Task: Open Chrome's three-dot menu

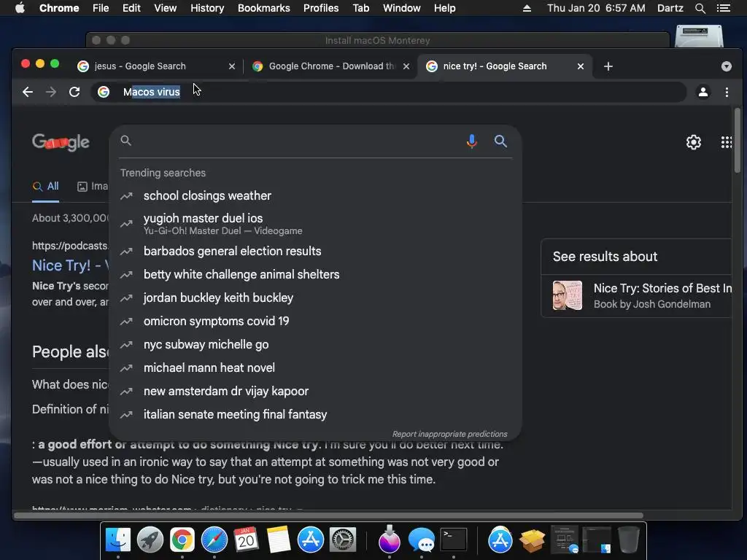Action: click(x=727, y=92)
